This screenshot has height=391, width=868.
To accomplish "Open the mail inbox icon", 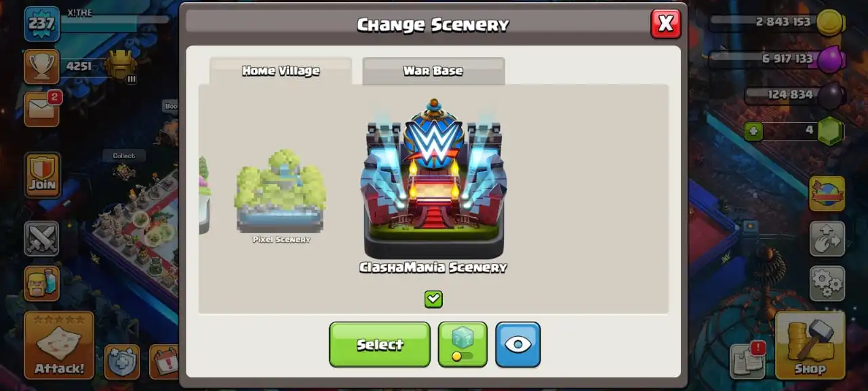I will point(42,109).
